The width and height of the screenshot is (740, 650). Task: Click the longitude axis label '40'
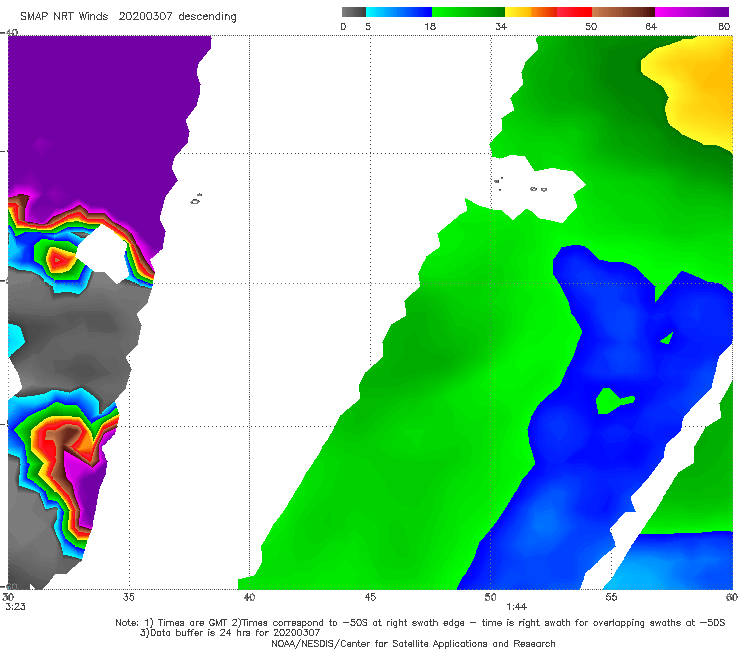249,598
